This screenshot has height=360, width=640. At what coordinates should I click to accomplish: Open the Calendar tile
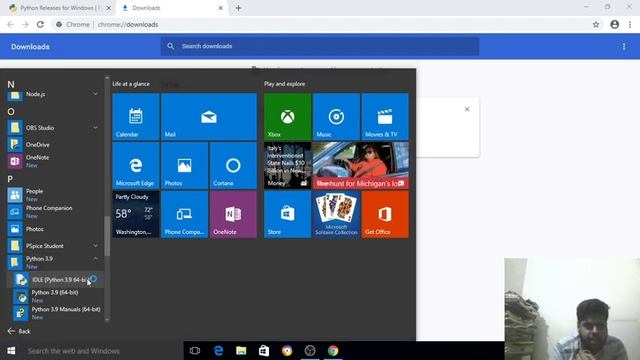coord(136,117)
